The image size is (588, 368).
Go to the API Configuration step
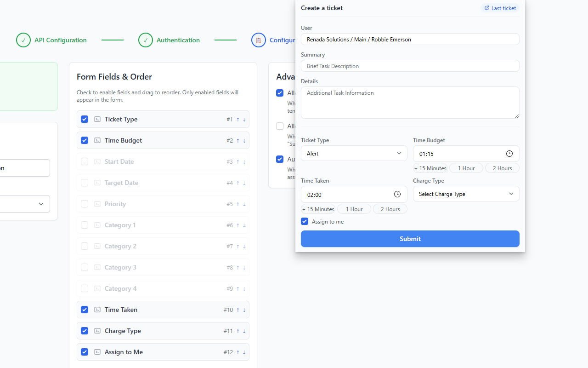[51, 40]
